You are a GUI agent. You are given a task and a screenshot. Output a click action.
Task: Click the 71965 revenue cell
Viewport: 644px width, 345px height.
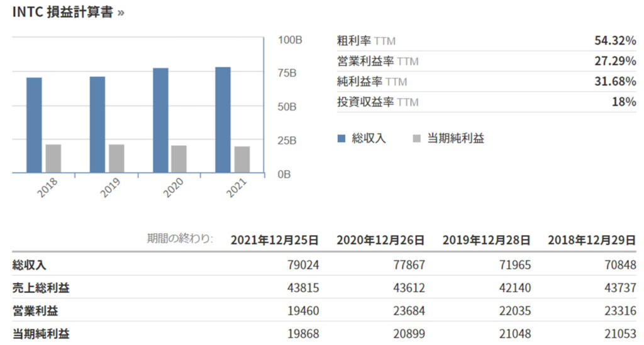pyautogui.click(x=515, y=265)
